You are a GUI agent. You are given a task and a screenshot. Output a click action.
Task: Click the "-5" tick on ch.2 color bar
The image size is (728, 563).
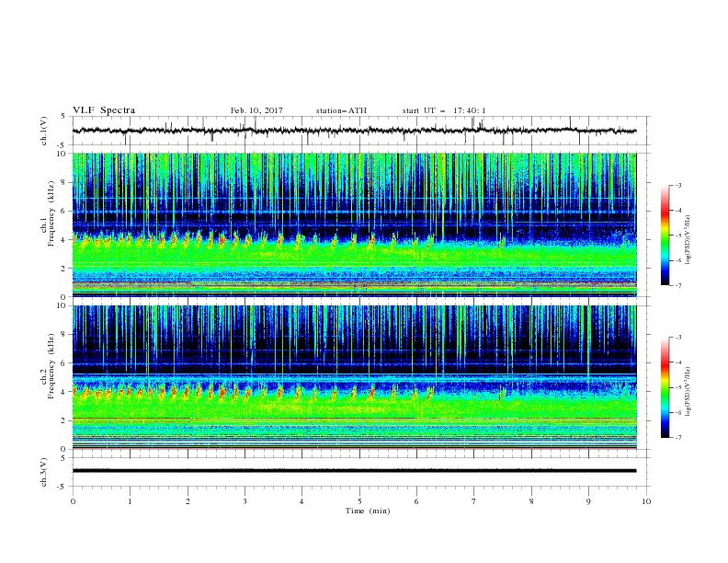pos(678,387)
